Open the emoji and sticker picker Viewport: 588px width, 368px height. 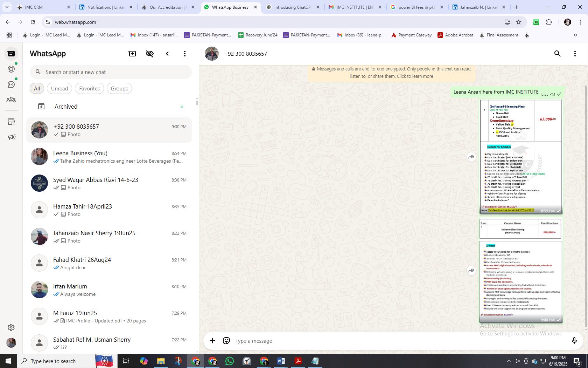[x=226, y=341]
